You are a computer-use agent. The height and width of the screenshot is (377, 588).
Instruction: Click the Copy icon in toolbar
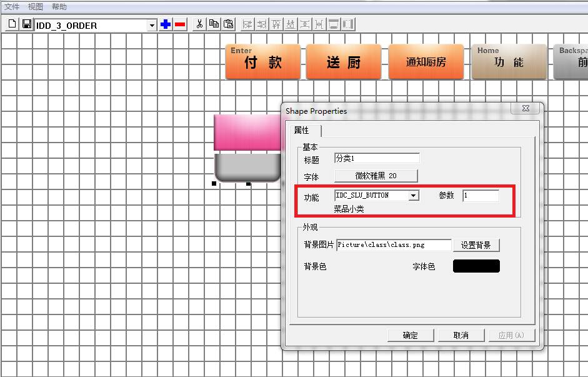pyautogui.click(x=214, y=24)
